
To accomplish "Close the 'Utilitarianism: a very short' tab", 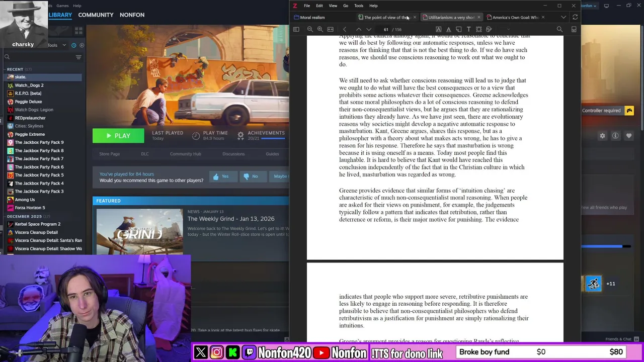I will tap(478, 17).
